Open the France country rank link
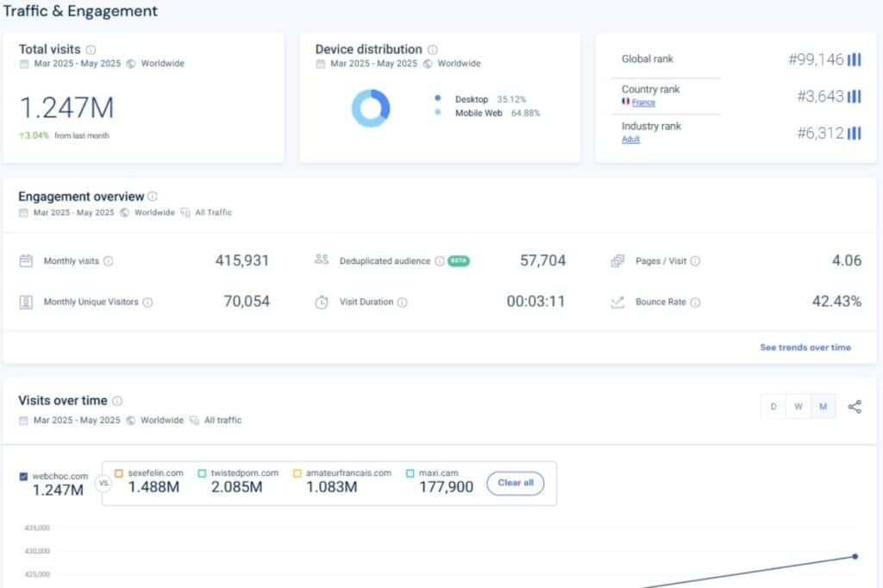 pyautogui.click(x=643, y=103)
